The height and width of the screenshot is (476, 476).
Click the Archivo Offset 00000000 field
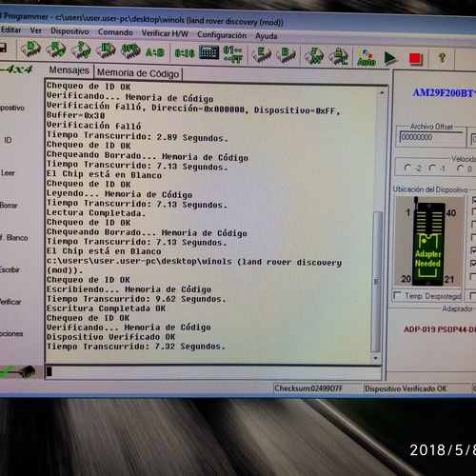(431, 137)
